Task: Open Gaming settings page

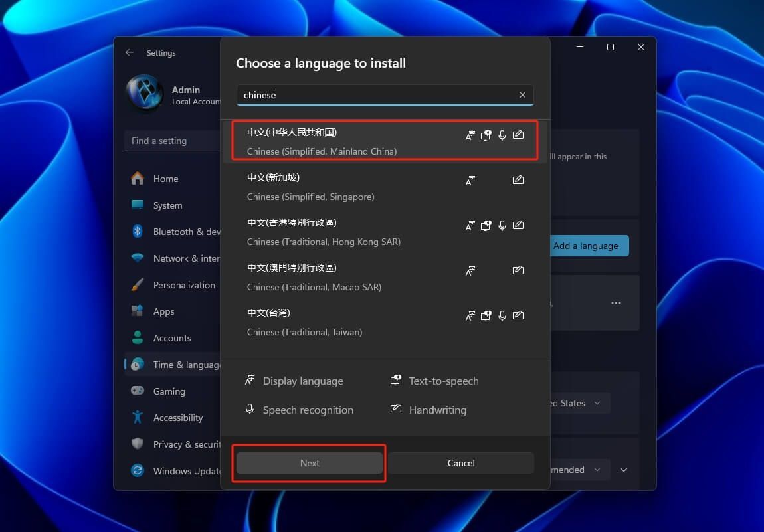Action: (x=173, y=391)
